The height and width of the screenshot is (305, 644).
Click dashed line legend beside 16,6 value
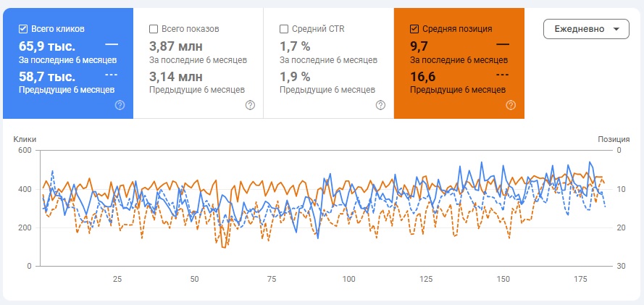(503, 75)
